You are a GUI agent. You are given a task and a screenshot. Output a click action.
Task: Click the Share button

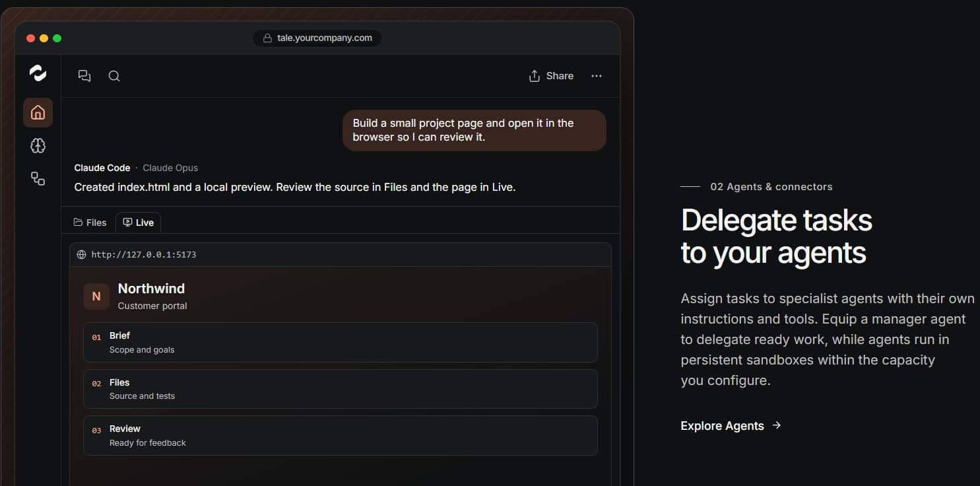551,76
